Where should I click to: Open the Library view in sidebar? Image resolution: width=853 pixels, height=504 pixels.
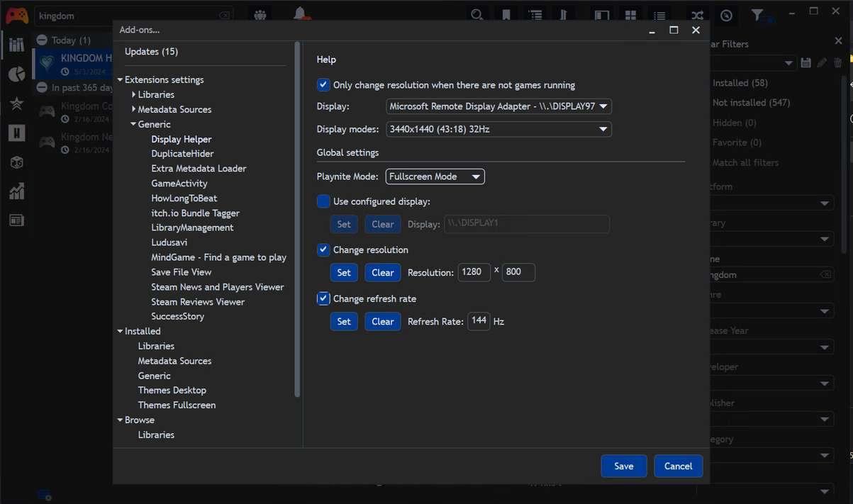pos(16,45)
